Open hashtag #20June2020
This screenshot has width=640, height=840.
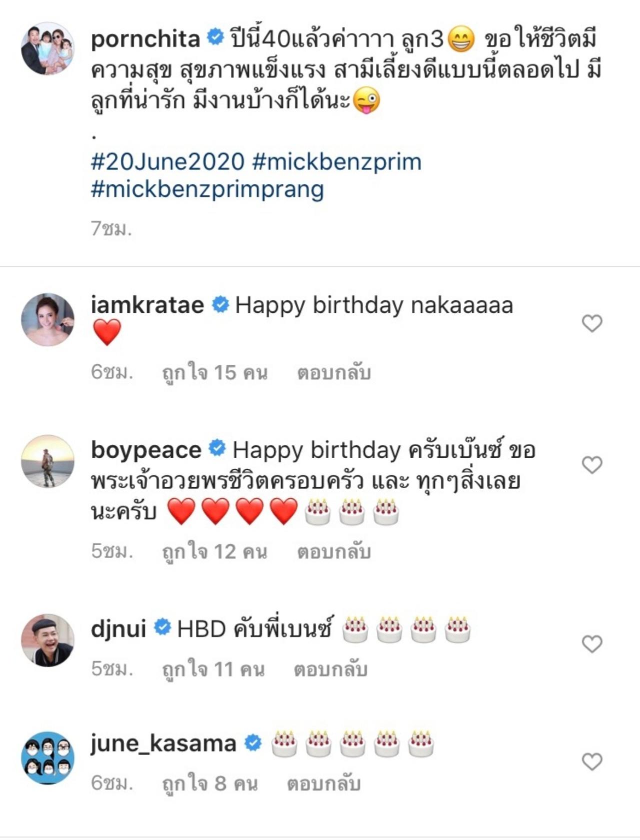pyautogui.click(x=167, y=162)
